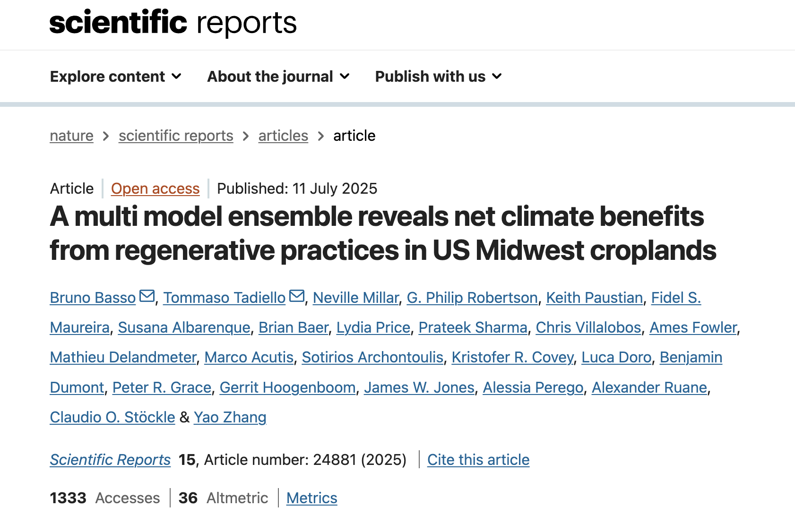
Task: Open author page for Neville Millar
Action: [x=356, y=298]
